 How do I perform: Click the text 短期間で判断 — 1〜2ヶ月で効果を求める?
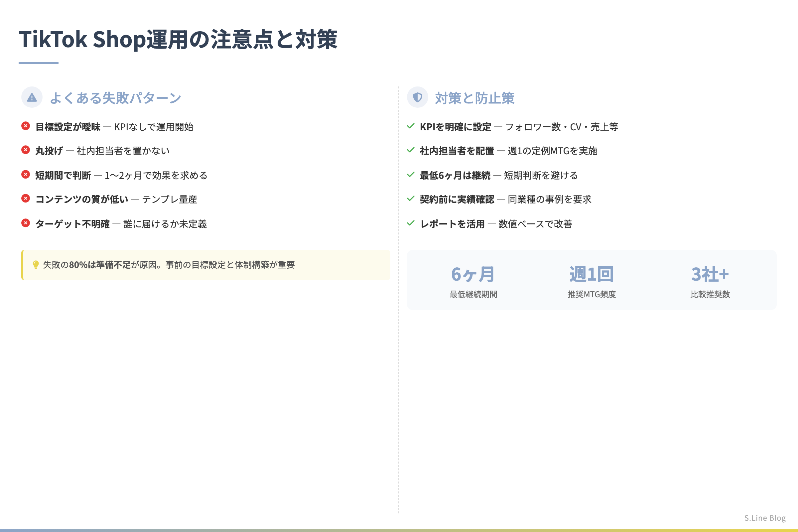(121, 176)
